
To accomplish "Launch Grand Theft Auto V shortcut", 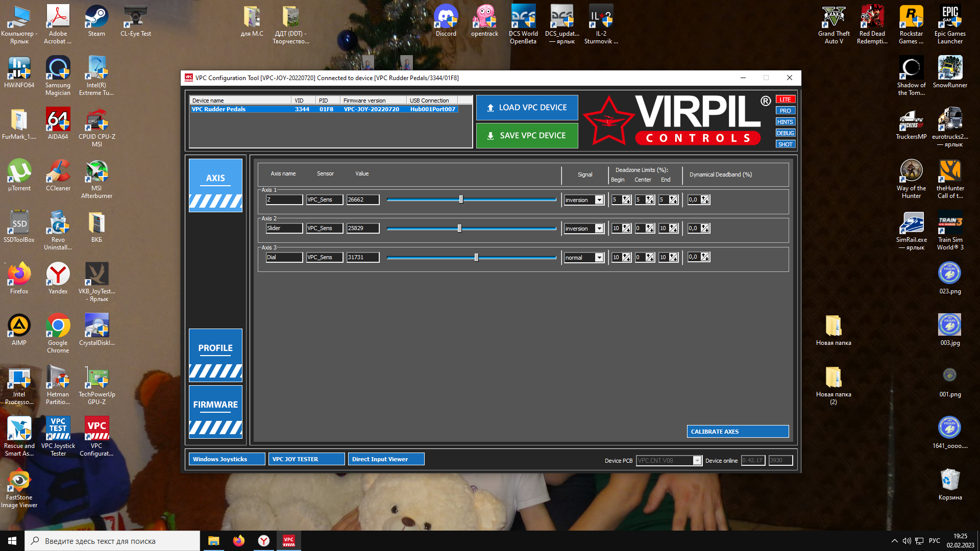I will (x=834, y=24).
